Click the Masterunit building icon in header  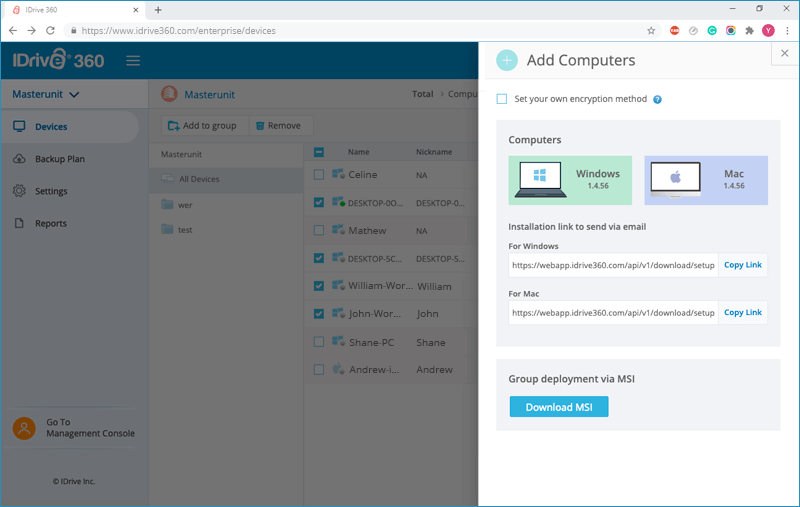(x=169, y=94)
